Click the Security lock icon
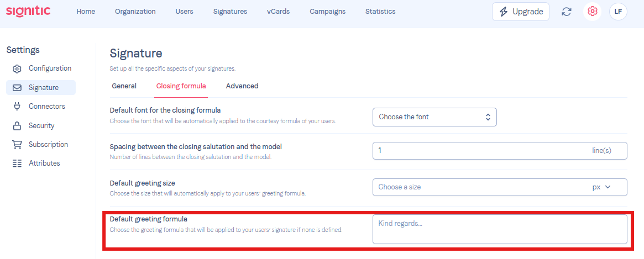 (x=17, y=125)
